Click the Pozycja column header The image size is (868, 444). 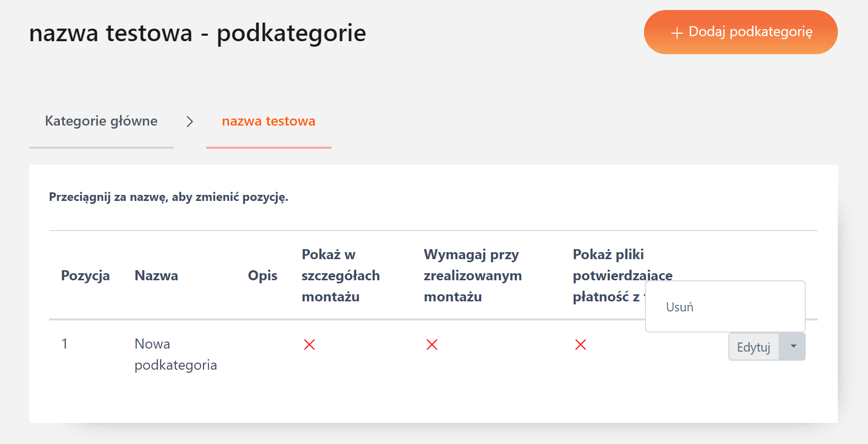pyautogui.click(x=85, y=275)
